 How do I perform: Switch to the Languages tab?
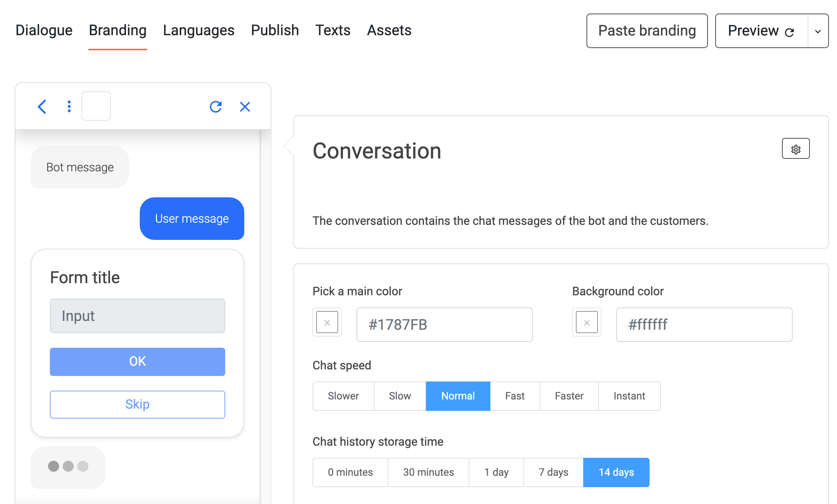pyautogui.click(x=198, y=30)
